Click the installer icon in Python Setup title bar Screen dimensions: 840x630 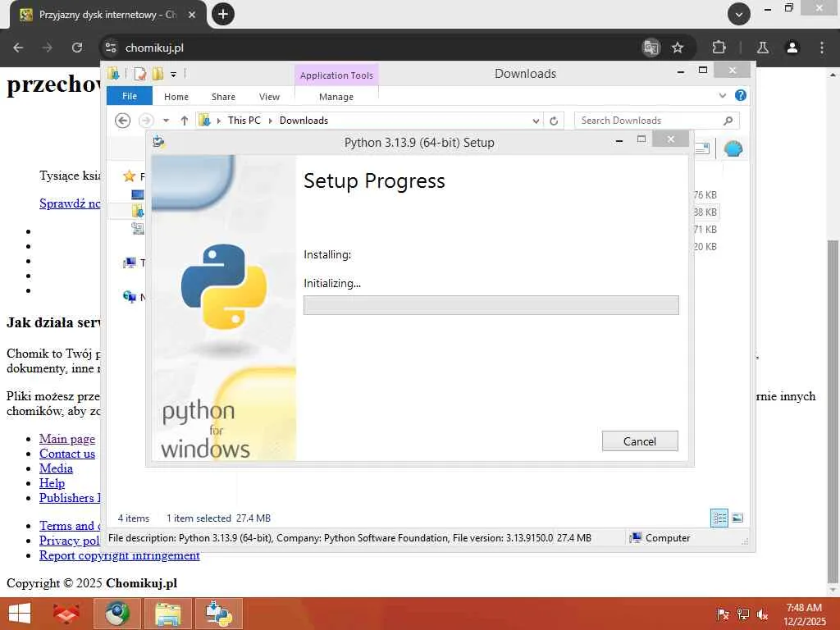158,142
